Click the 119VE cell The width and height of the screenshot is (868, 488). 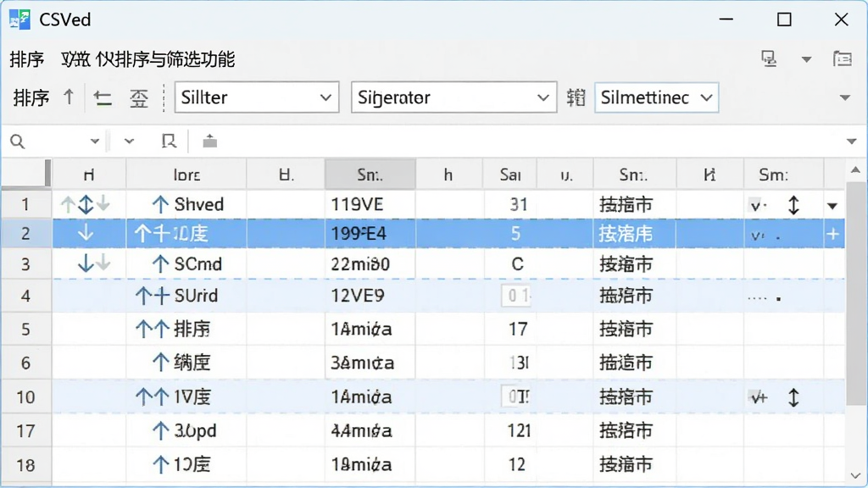(370, 205)
